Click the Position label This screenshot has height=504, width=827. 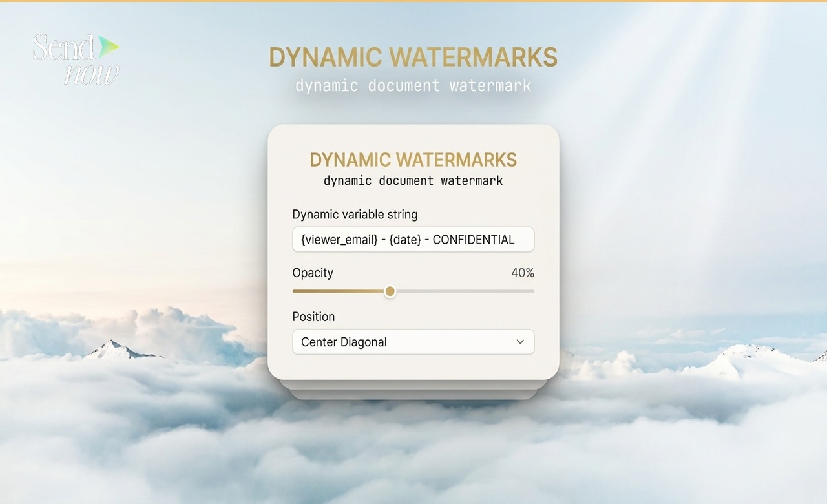click(x=313, y=317)
